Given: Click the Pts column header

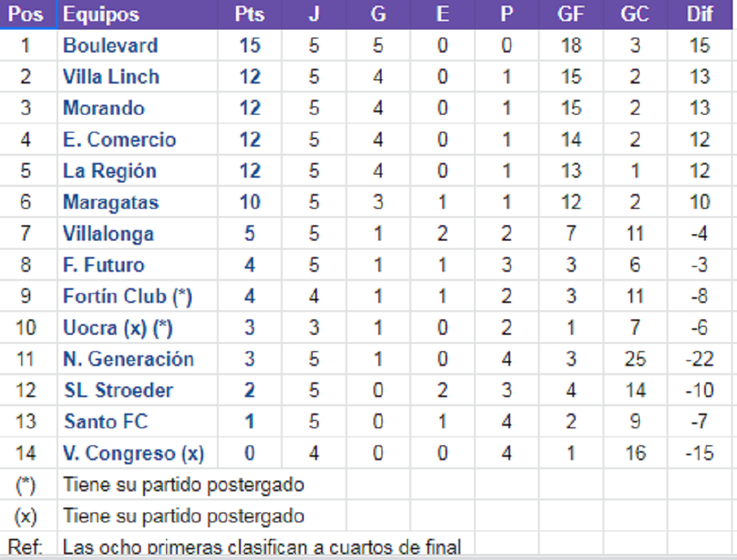Looking at the screenshot, I should [250, 15].
